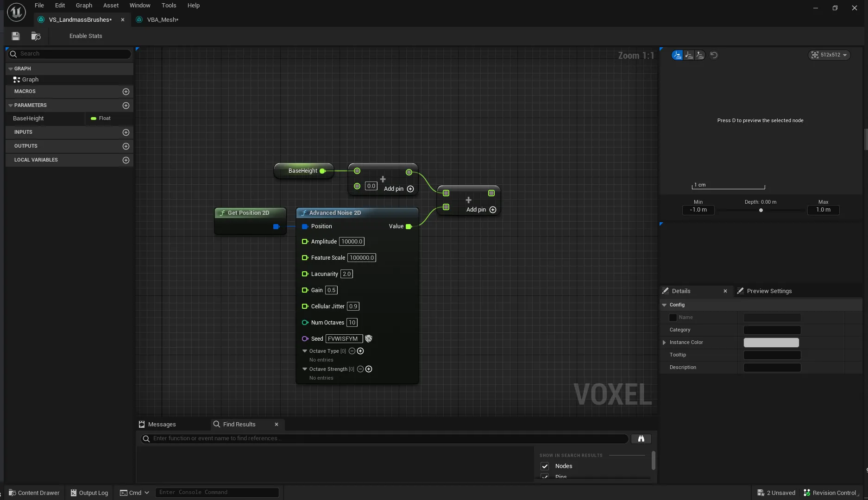
Task: Click the console command input field
Action: click(217, 492)
